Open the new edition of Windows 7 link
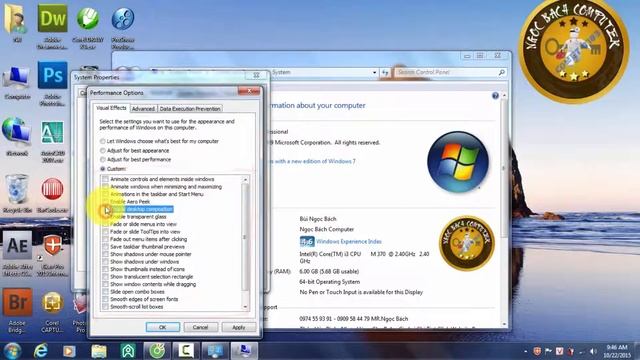This screenshot has height=360, width=640. (313, 162)
